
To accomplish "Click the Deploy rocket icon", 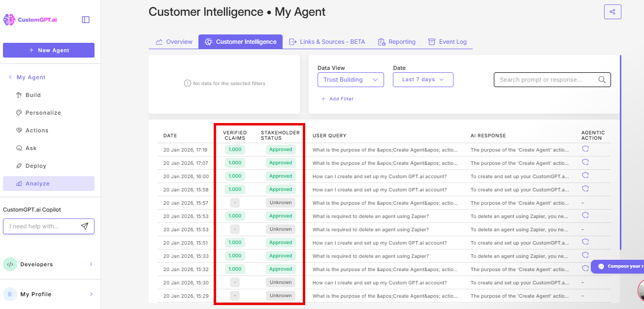I will click(x=19, y=166).
